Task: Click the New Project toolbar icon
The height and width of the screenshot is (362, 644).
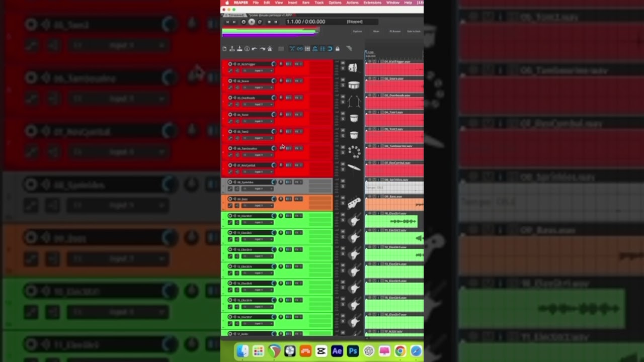Action: (x=224, y=49)
